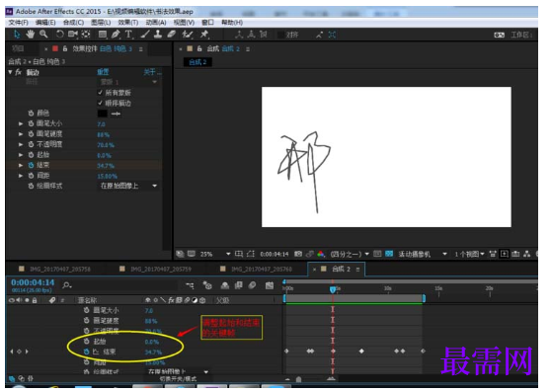Select the Rotation tool
The width and height of the screenshot is (551, 392).
(59, 35)
